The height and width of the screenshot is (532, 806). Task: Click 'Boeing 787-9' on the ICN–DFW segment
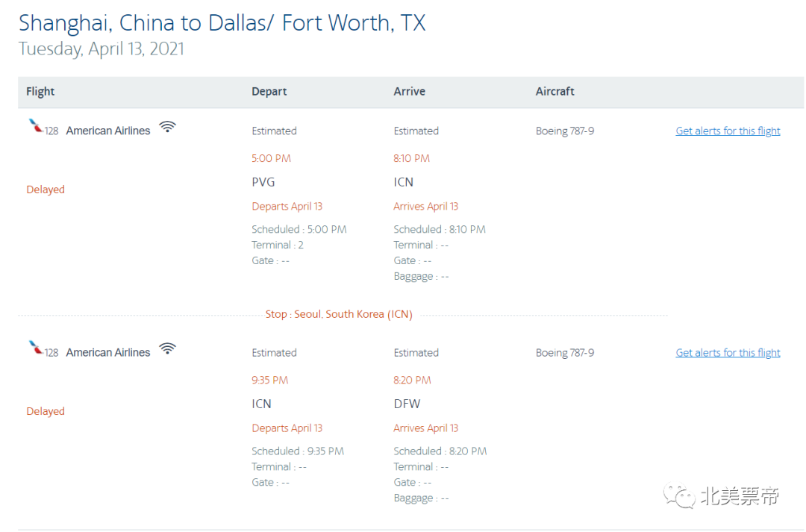(565, 353)
